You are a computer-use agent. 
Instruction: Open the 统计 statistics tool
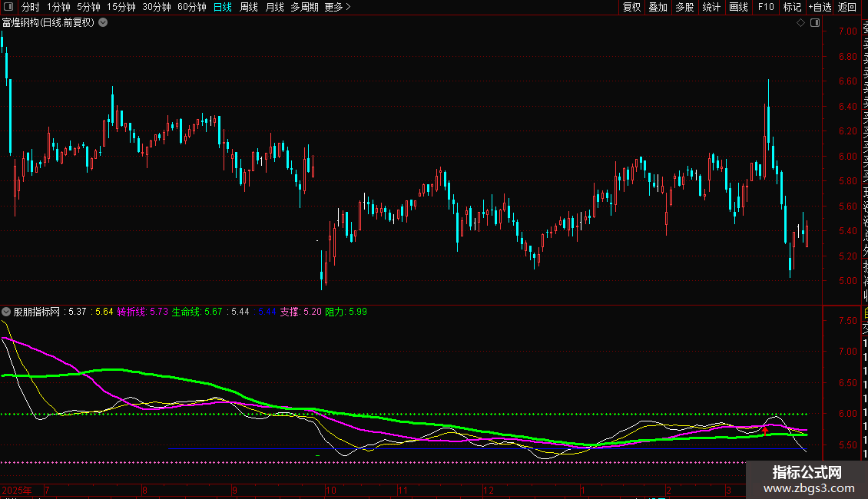pyautogui.click(x=711, y=7)
